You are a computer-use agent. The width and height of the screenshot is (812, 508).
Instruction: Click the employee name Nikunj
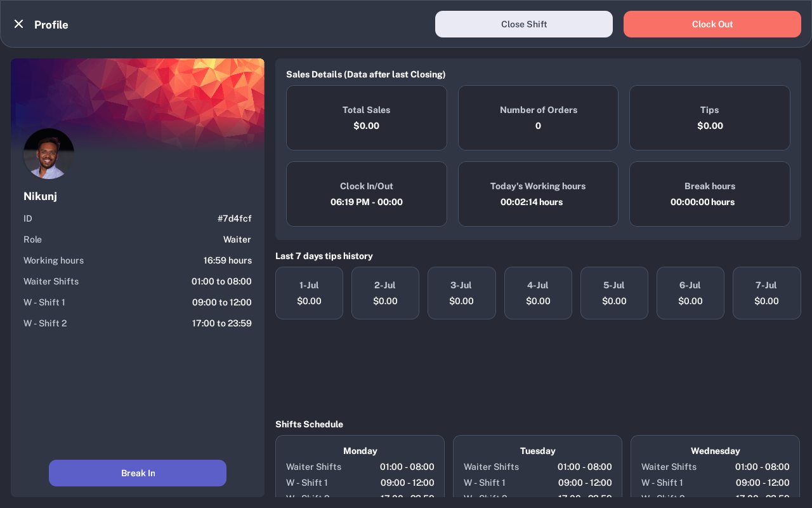(x=41, y=196)
